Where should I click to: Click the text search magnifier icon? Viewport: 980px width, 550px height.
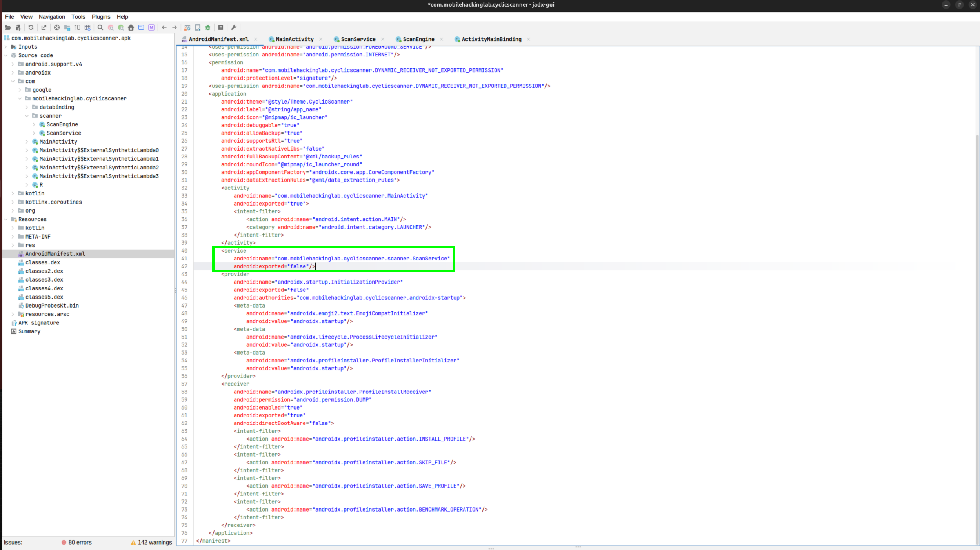(100, 27)
